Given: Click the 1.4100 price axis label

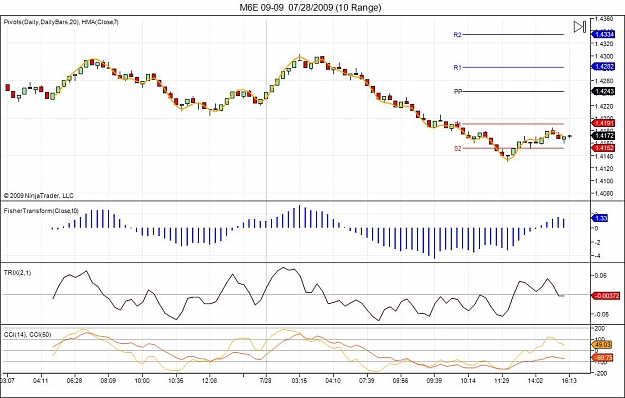Looking at the screenshot, I should 604,181.
